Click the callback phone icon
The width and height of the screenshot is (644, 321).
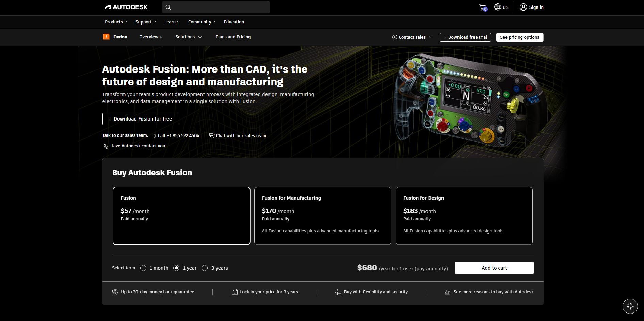pyautogui.click(x=106, y=146)
